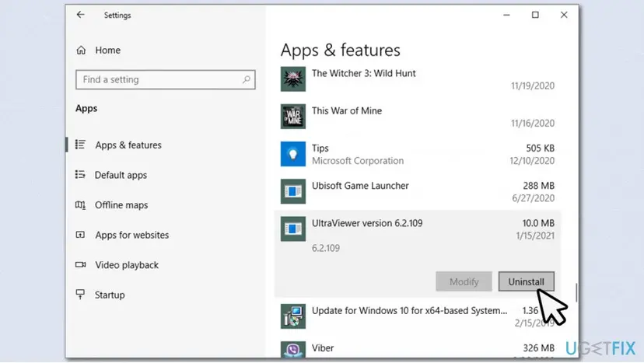Image resolution: width=644 pixels, height=363 pixels.
Task: Click the home icon in sidebar
Action: (x=82, y=50)
